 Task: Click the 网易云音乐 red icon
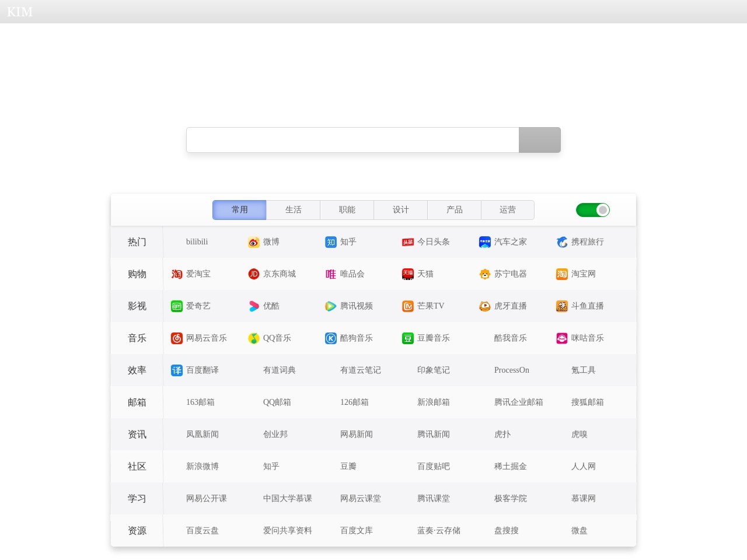point(177,338)
